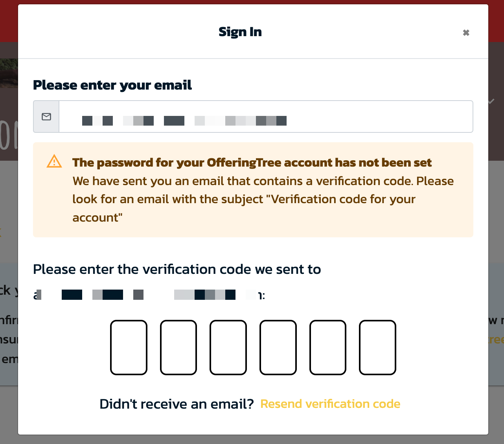
Task: Click the second verification code box
Action: 178,347
